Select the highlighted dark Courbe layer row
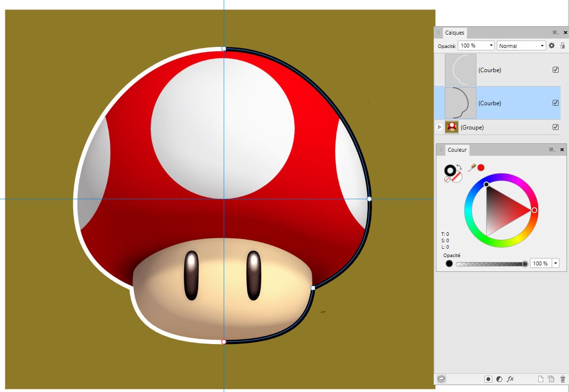Image resolution: width=569 pixels, height=392 pixels. [x=498, y=103]
